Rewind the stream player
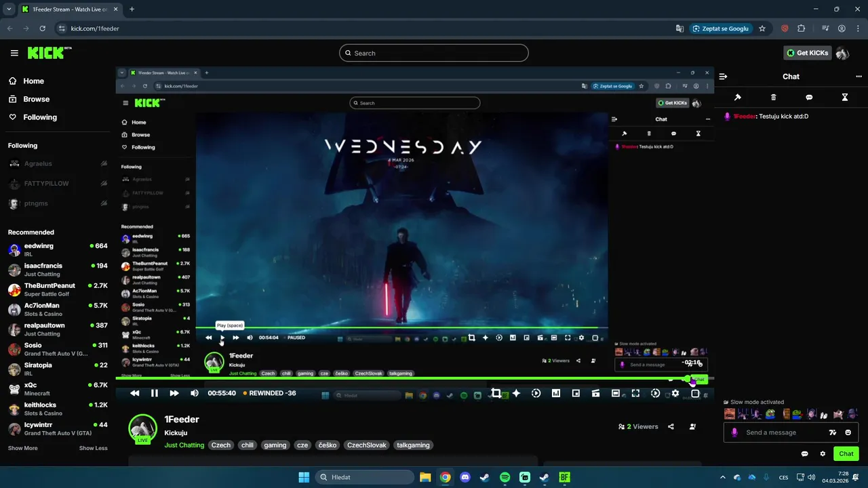This screenshot has width=868, height=488. [x=134, y=393]
